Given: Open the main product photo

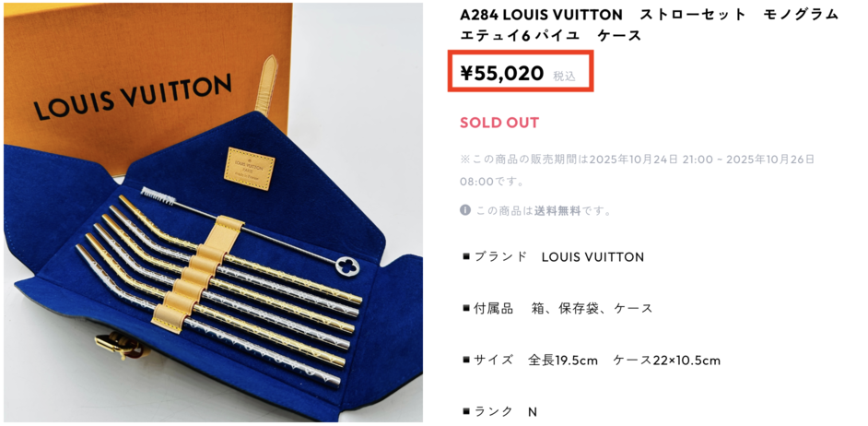Looking at the screenshot, I should (x=213, y=212).
